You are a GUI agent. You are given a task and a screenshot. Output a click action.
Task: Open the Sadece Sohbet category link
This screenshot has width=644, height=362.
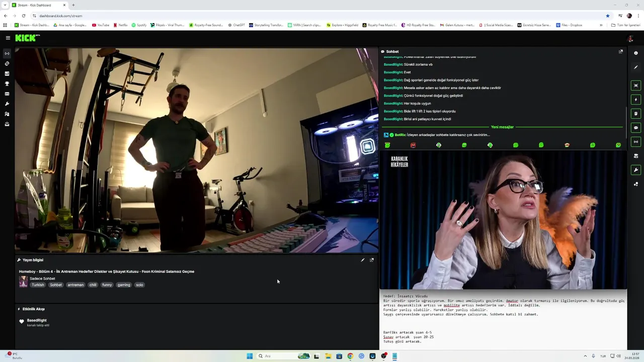pos(42,279)
